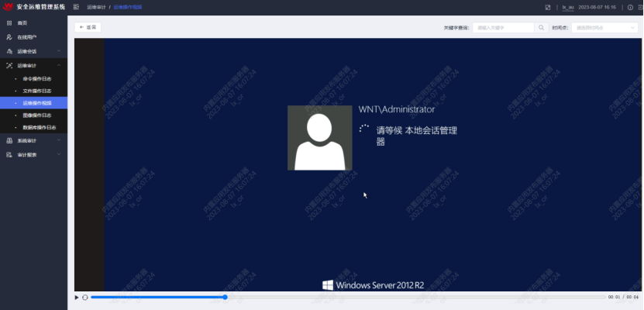Click the 审计报表 report icon in sidebar
The image size is (644, 310).
(x=9, y=155)
